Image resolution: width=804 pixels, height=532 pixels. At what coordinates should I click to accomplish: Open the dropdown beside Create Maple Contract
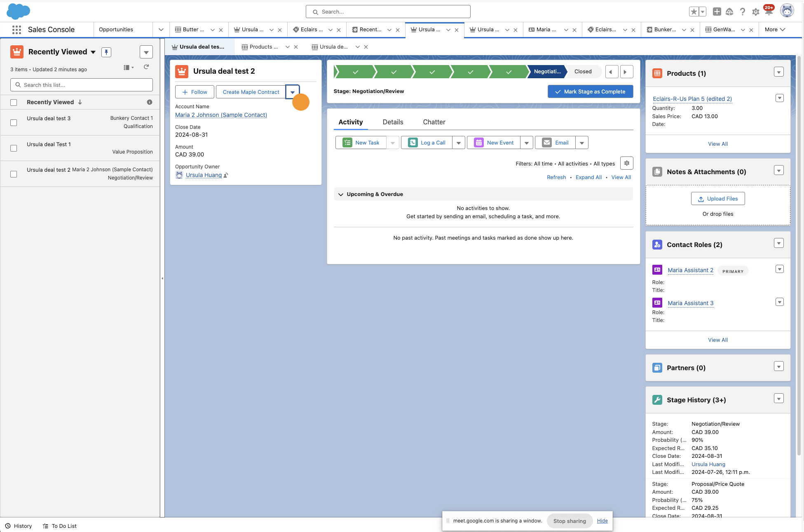point(293,92)
